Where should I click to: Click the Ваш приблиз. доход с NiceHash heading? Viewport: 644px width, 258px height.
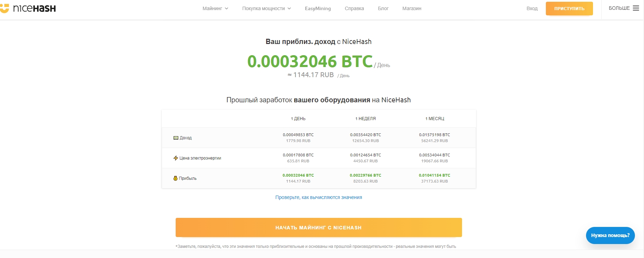coord(319,42)
